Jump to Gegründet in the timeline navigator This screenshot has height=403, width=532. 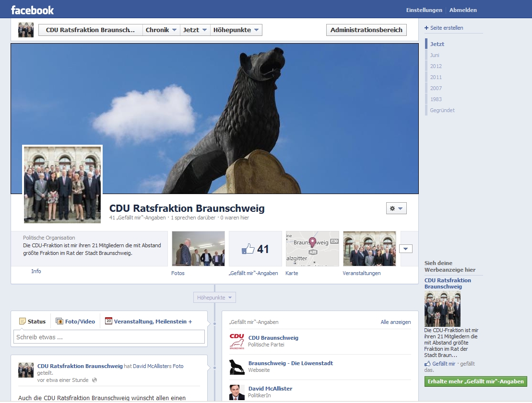point(442,110)
